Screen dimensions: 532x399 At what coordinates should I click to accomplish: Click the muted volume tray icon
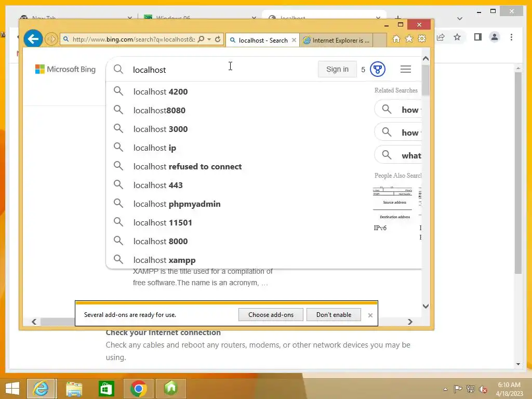pyautogui.click(x=483, y=389)
